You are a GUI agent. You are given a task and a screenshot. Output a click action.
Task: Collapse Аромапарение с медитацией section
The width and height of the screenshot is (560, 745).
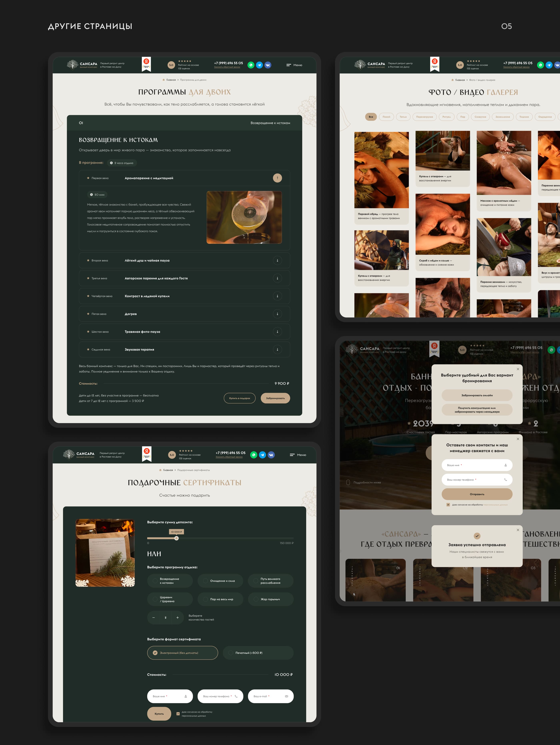coord(277,178)
